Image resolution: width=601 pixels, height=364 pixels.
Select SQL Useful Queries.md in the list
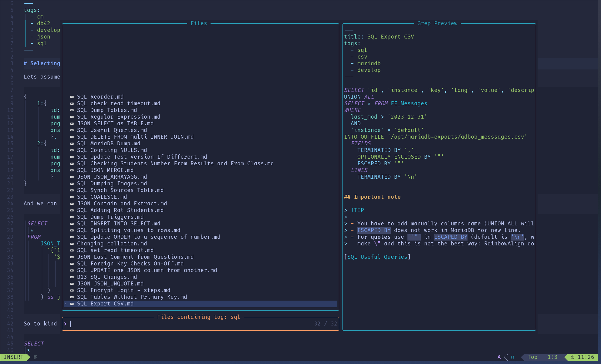[x=112, y=130]
